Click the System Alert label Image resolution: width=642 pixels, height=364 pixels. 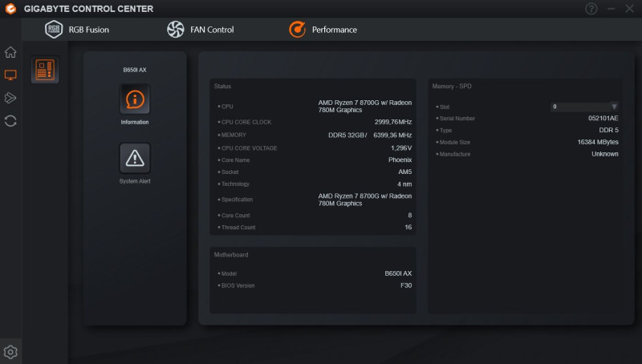click(x=135, y=181)
